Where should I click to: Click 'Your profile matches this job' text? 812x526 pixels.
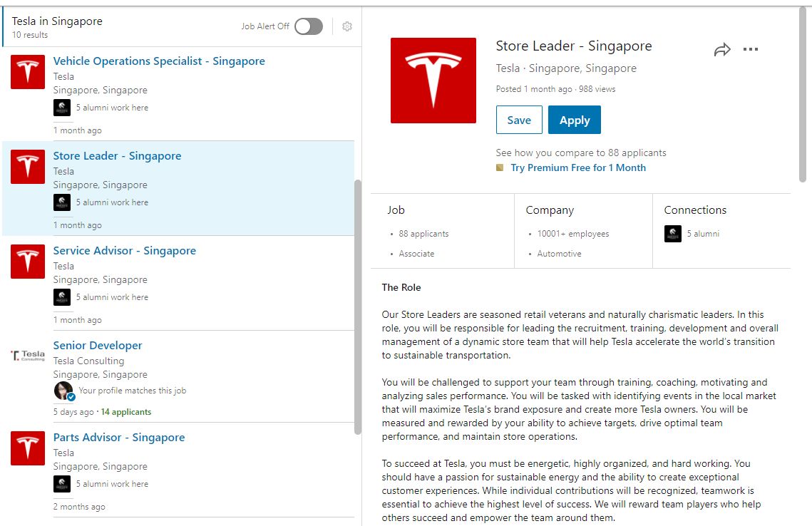(x=132, y=391)
